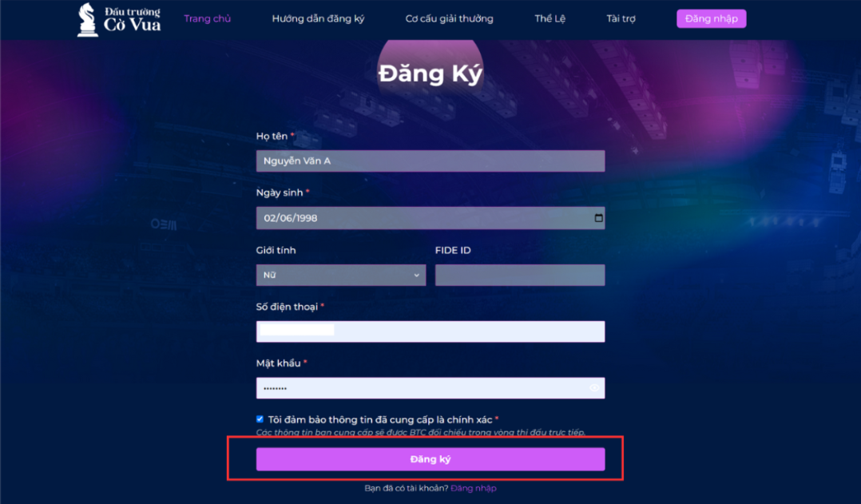Select Cơ cấu giải thưởng in navigation
The width and height of the screenshot is (861, 504).
click(449, 18)
